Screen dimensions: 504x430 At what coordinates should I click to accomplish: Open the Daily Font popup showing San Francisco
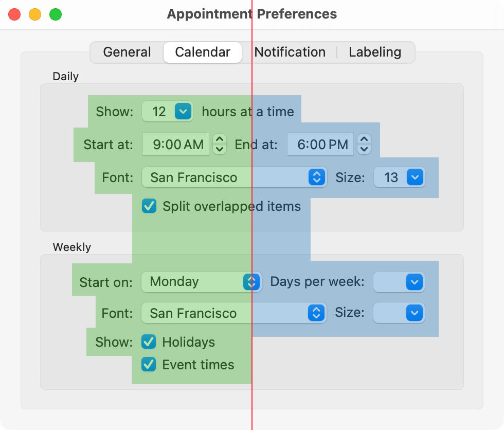click(234, 177)
